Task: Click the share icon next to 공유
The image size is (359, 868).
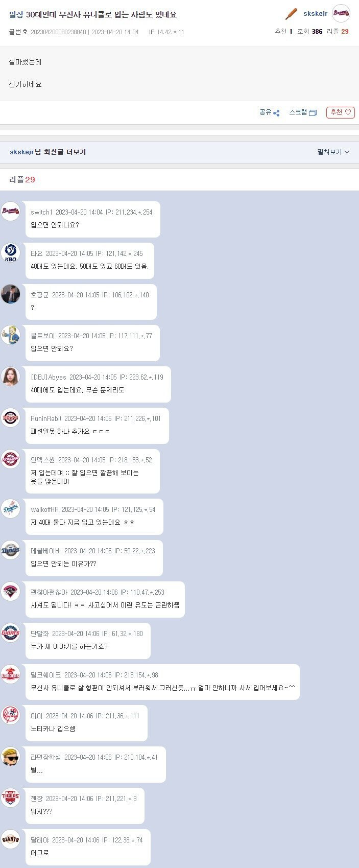Action: click(276, 113)
